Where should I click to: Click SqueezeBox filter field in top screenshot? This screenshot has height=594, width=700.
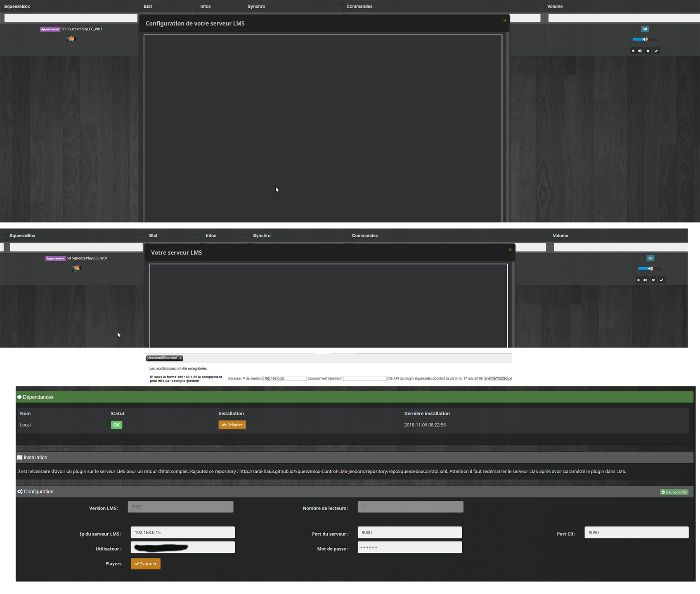click(x=71, y=18)
